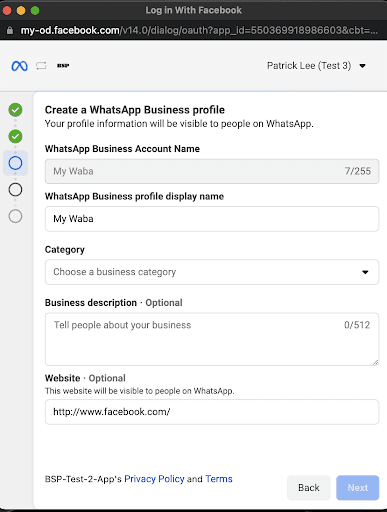
Task: Click the WhatsApp Business profile display name field
Action: [212, 219]
